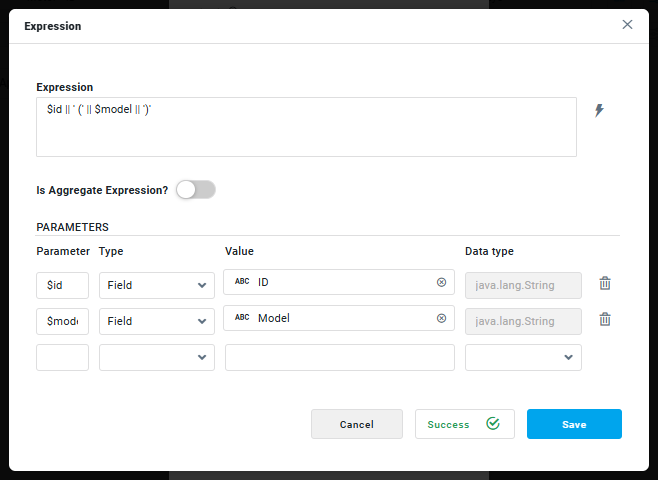Click the $id parameter name field

pyautogui.click(x=62, y=285)
